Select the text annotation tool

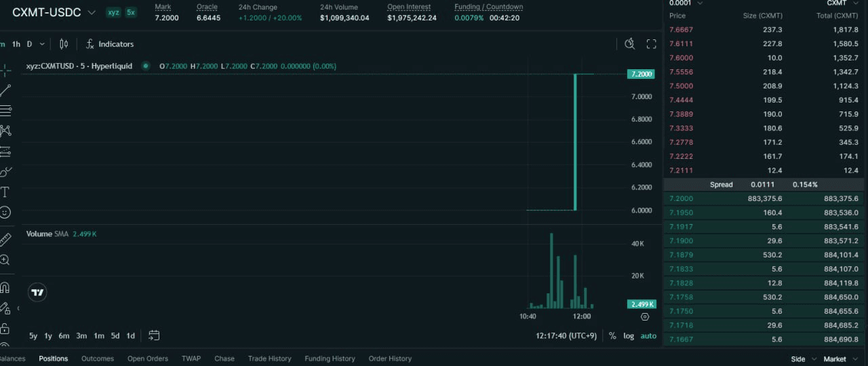[x=5, y=192]
